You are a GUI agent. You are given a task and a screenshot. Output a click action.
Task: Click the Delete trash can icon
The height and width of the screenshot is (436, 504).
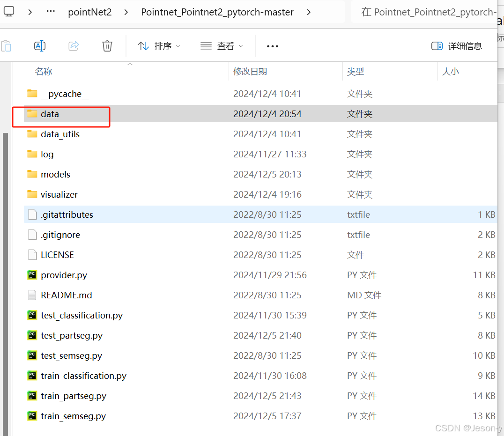[107, 46]
